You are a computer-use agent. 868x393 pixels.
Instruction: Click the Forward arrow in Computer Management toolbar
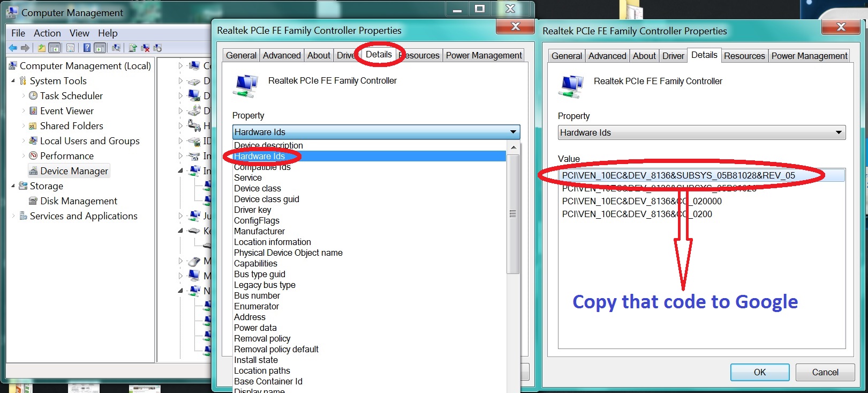[25, 48]
